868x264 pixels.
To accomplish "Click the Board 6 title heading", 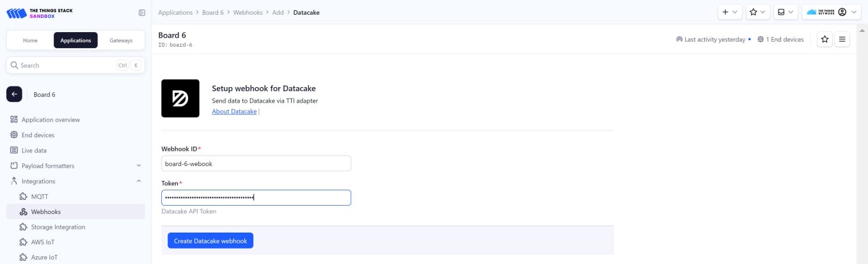I will point(172,35).
